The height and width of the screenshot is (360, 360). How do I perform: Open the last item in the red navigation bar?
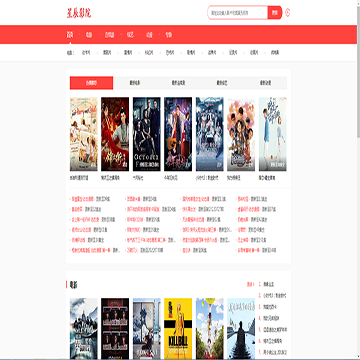(168, 35)
